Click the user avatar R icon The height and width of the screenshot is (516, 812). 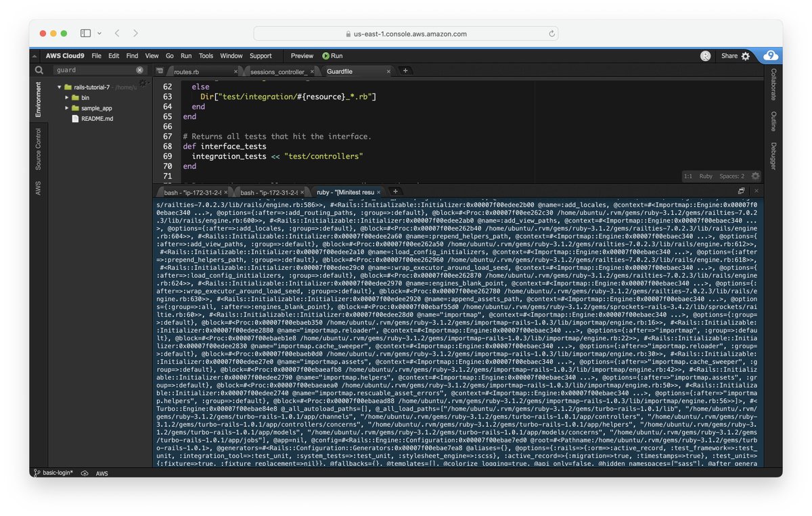pos(705,56)
